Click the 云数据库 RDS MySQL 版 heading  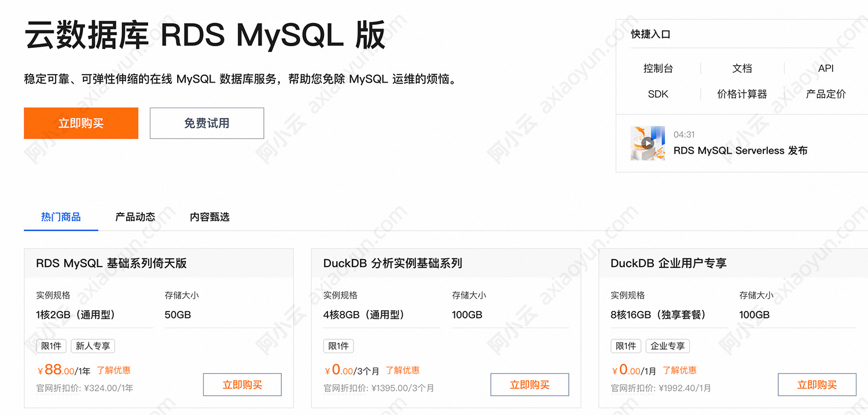pos(205,35)
